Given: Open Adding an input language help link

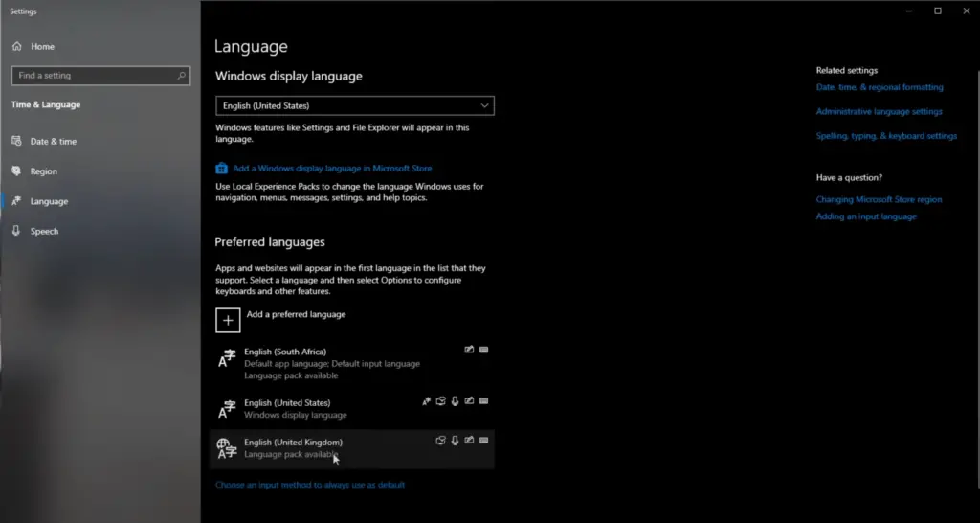Looking at the screenshot, I should pos(866,216).
